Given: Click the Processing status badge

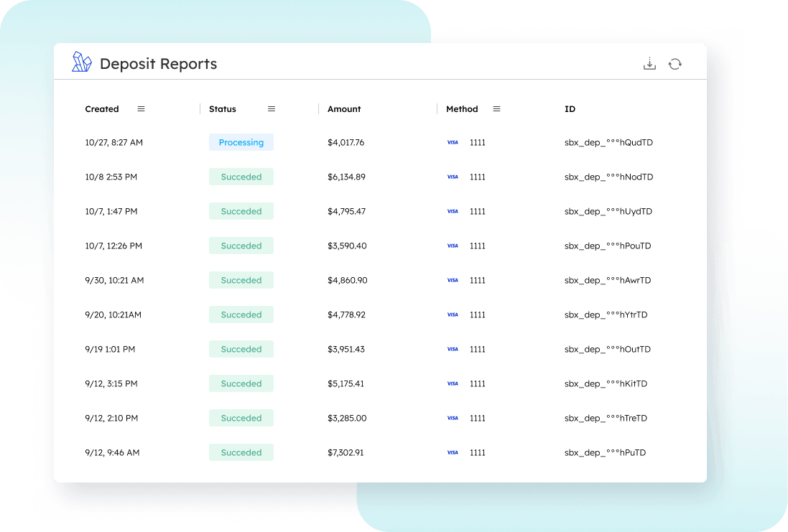Looking at the screenshot, I should [x=241, y=142].
